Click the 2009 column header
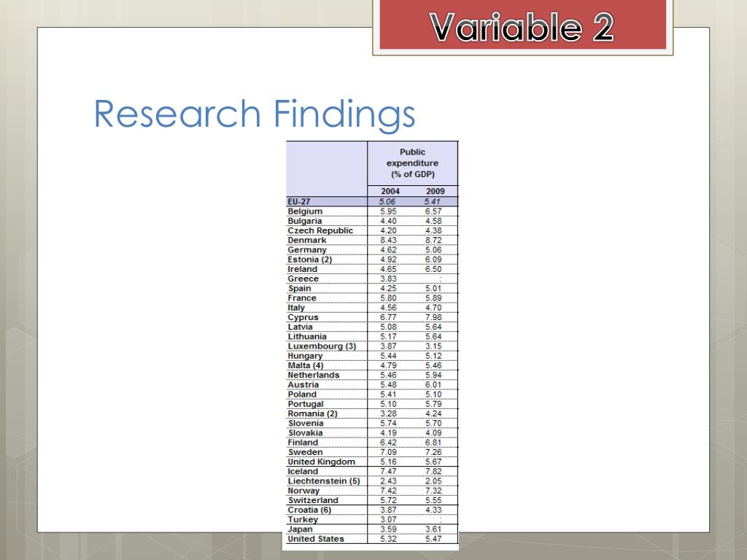This screenshot has width=747, height=560. click(x=436, y=191)
